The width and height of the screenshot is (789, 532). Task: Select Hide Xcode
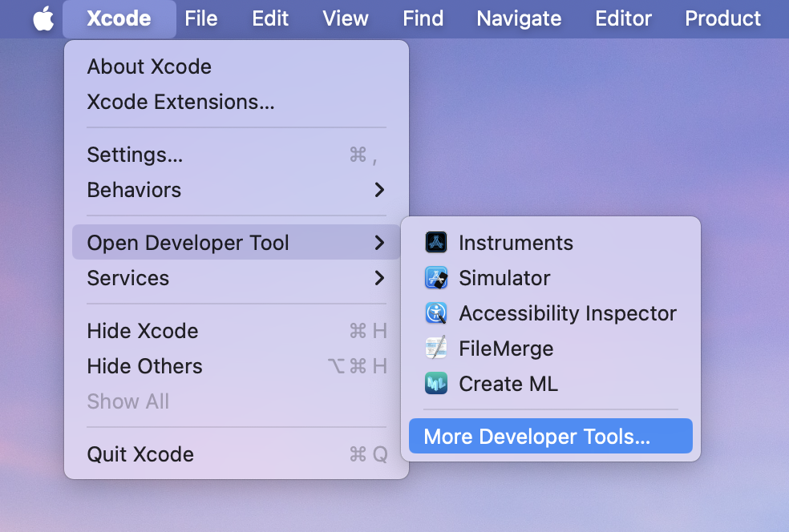[142, 331]
